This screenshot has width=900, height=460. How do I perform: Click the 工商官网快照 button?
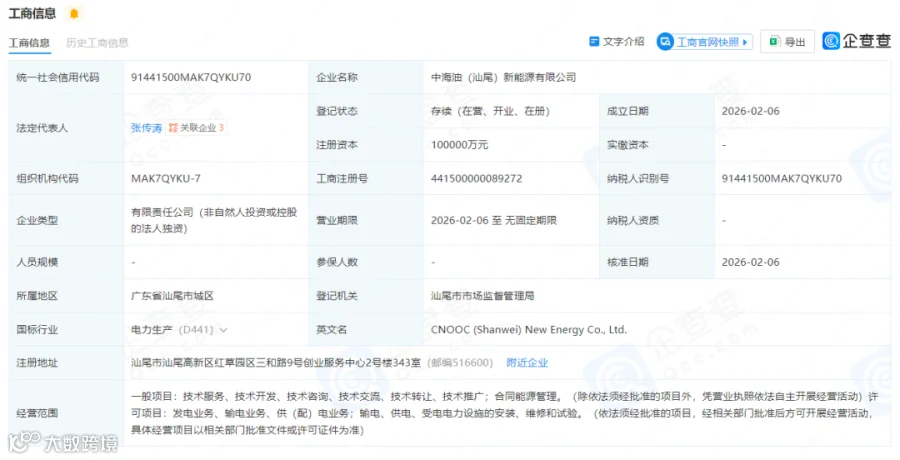pyautogui.click(x=705, y=42)
